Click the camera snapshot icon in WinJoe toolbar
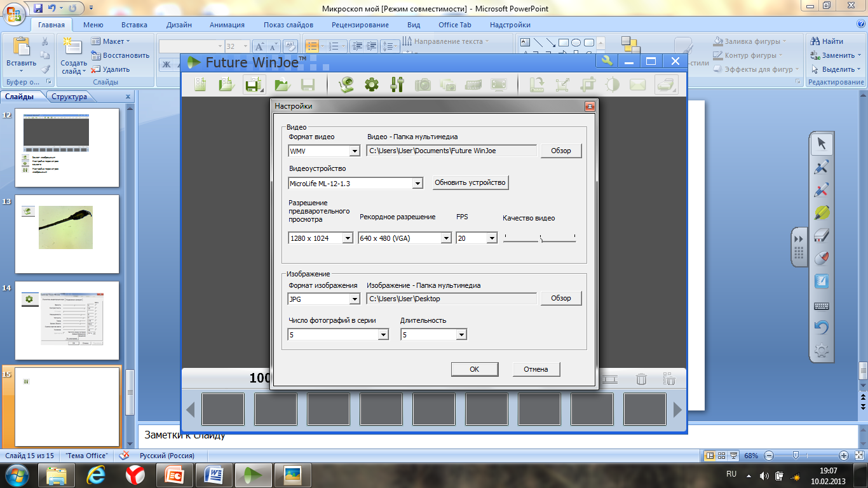This screenshot has width=868, height=488. coord(423,85)
